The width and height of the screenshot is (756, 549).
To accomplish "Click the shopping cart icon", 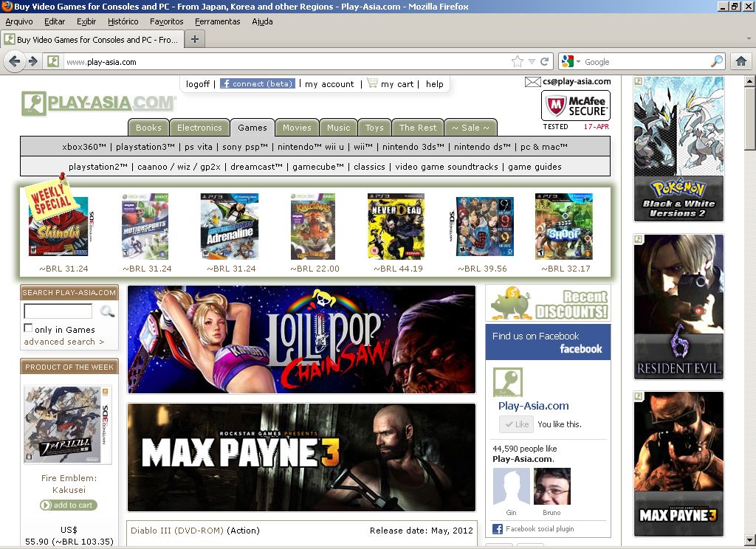I will coord(372,83).
